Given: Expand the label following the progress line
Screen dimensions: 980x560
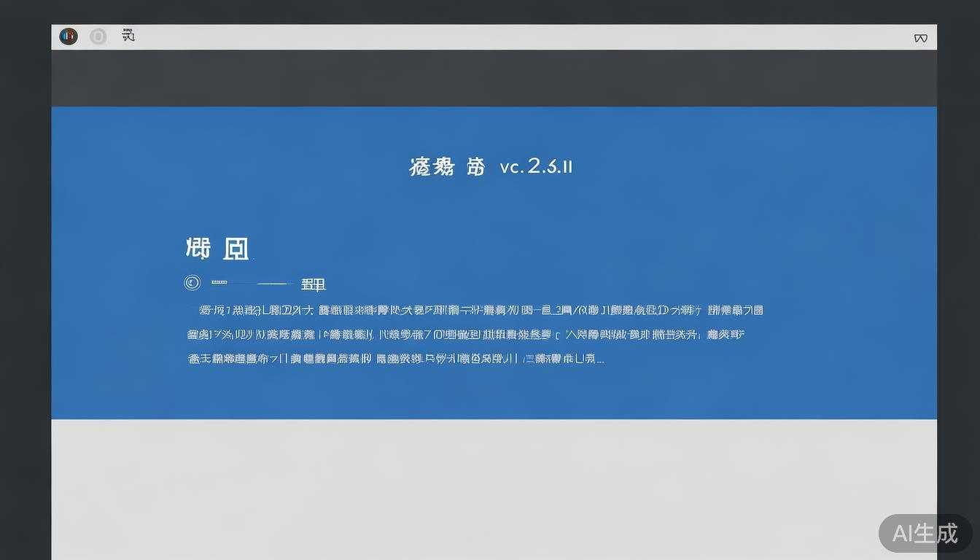Looking at the screenshot, I should (x=314, y=284).
